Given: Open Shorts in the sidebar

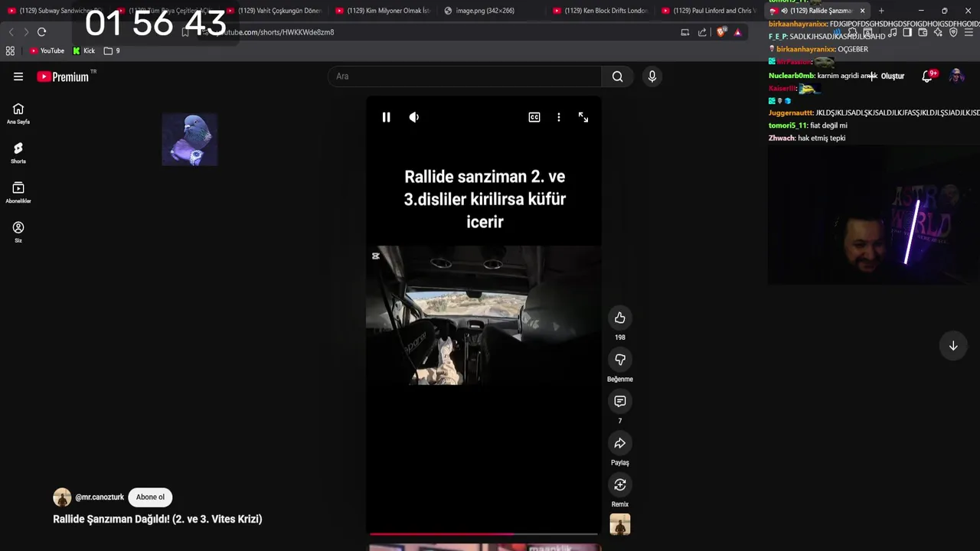Looking at the screenshot, I should [x=18, y=153].
